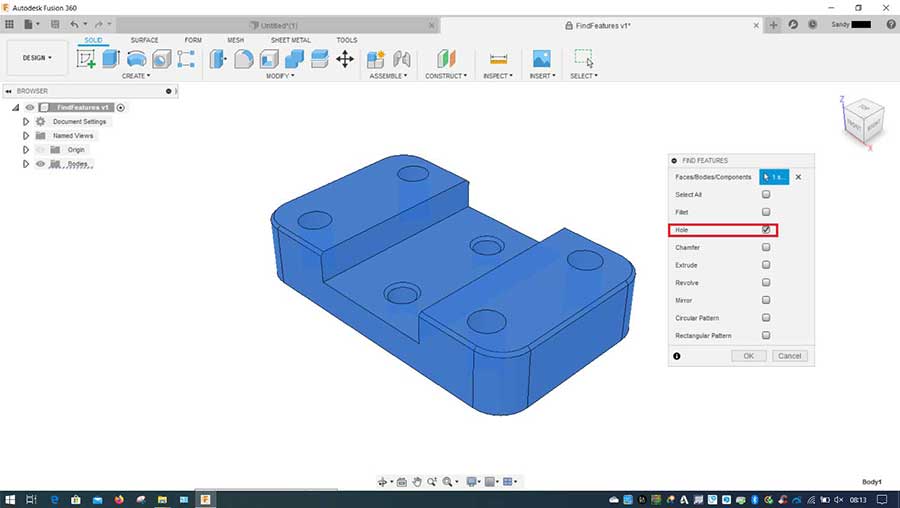Screen dimensions: 900x508
Task: Expand the Document Settings tree node
Action: 26,122
